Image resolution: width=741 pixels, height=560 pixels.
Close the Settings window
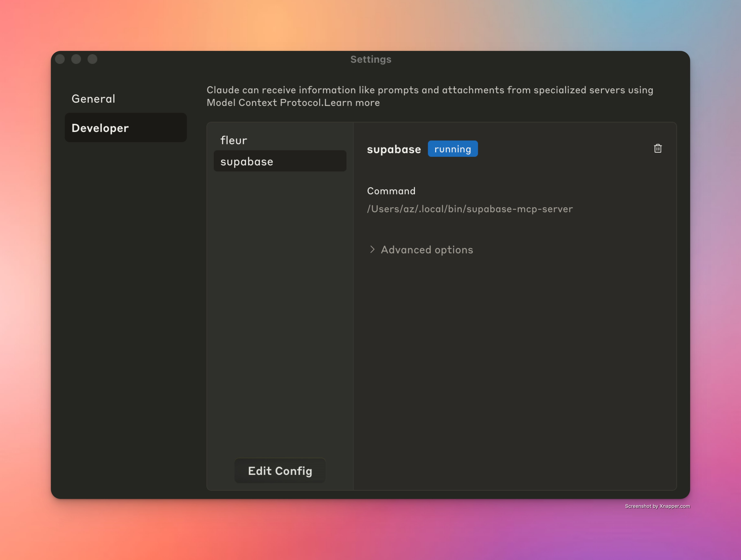60,59
